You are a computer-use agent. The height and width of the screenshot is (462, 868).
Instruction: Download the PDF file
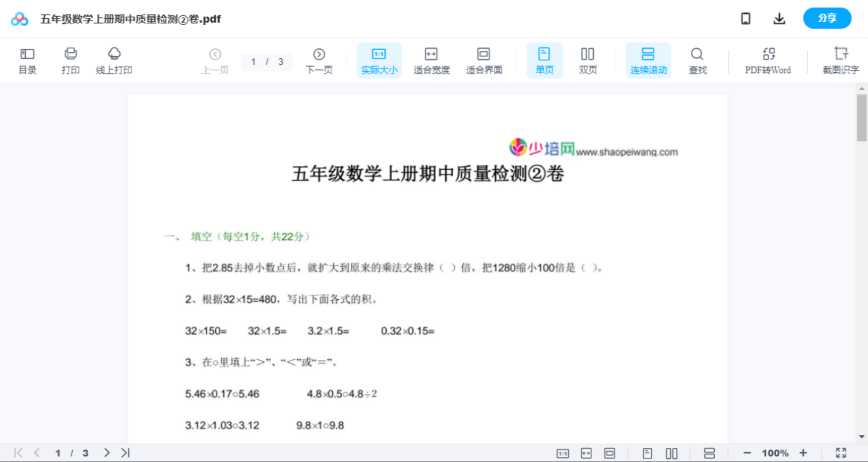coord(779,18)
